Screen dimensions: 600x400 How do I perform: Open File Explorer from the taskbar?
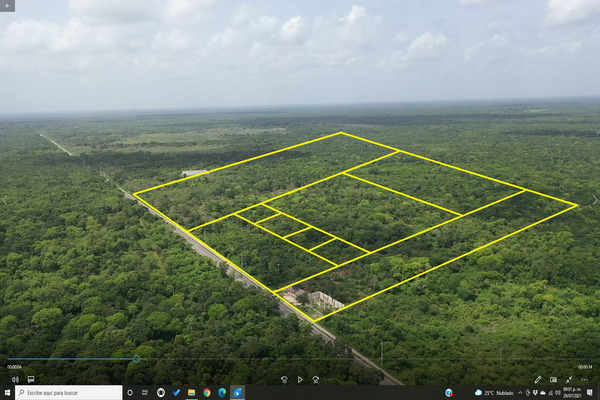pyautogui.click(x=191, y=393)
